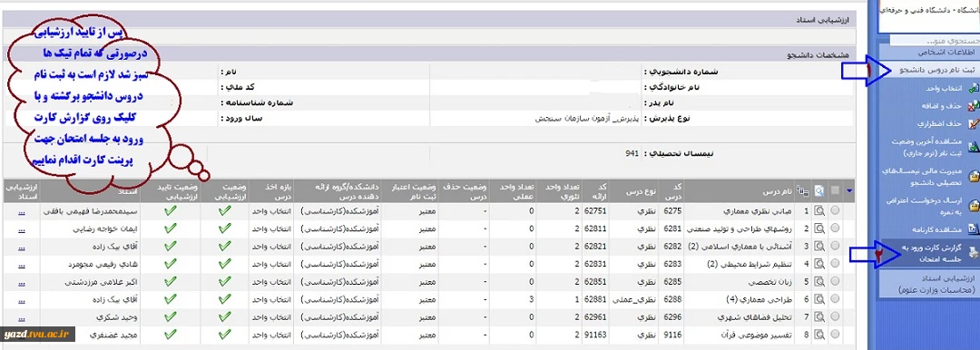Click the header magnifier search icon in table
Screen dimensions: 980x350
coord(819,190)
